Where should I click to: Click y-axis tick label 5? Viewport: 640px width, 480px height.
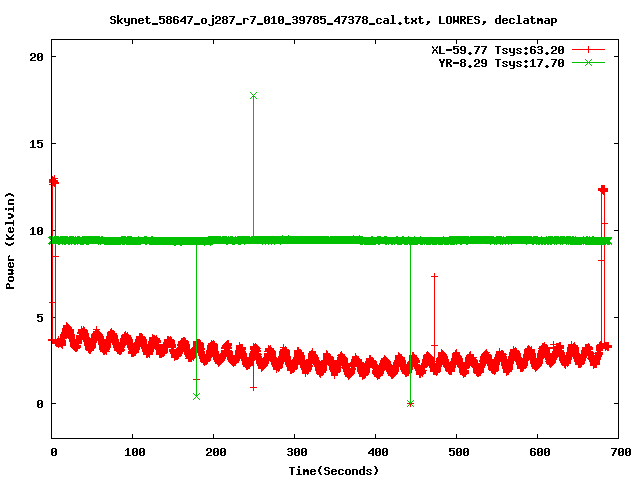(x=40, y=318)
